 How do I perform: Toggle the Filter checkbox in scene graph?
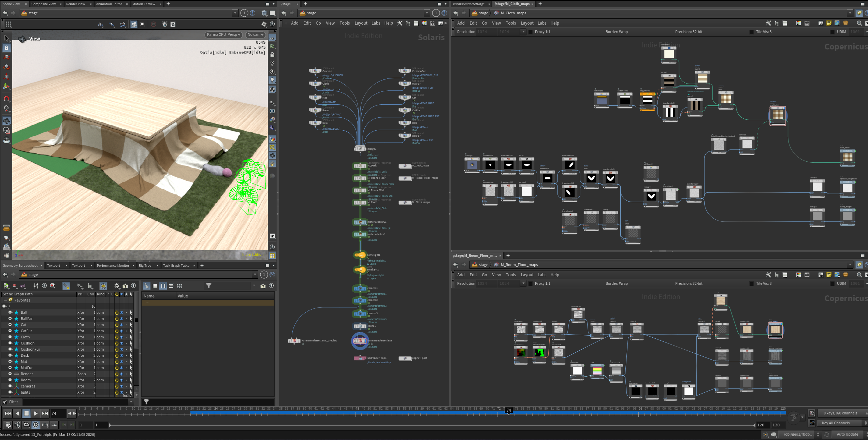[x=5, y=402]
